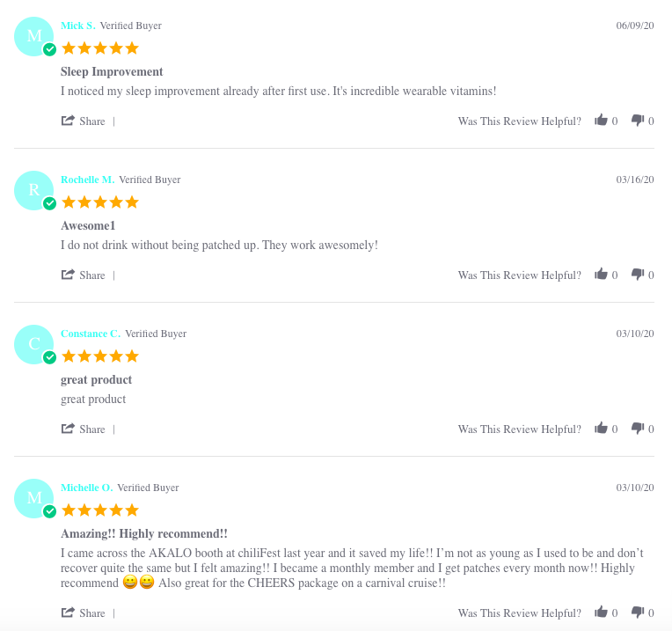
Task: Share Mick S.'s review
Action: click(84, 121)
